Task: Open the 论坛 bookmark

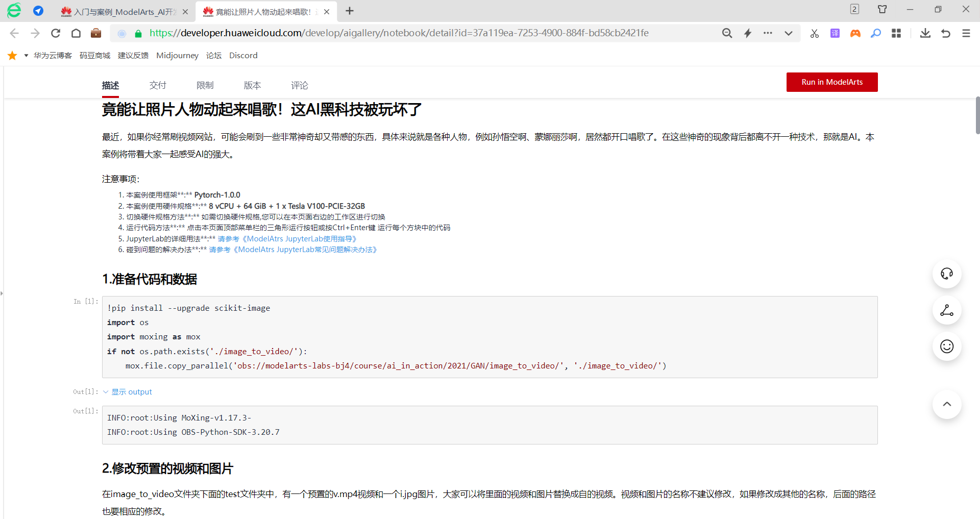Action: 214,56
